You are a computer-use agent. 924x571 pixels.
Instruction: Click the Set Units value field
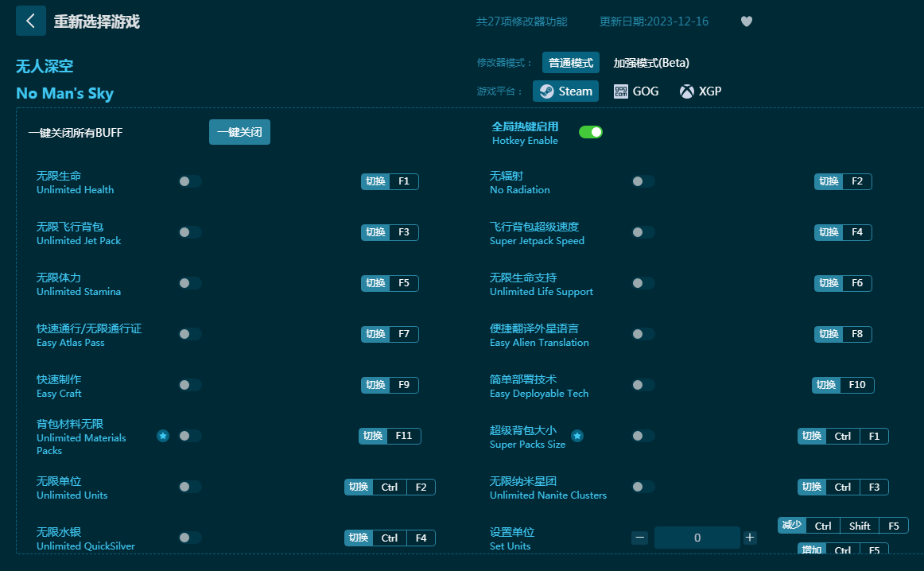697,538
